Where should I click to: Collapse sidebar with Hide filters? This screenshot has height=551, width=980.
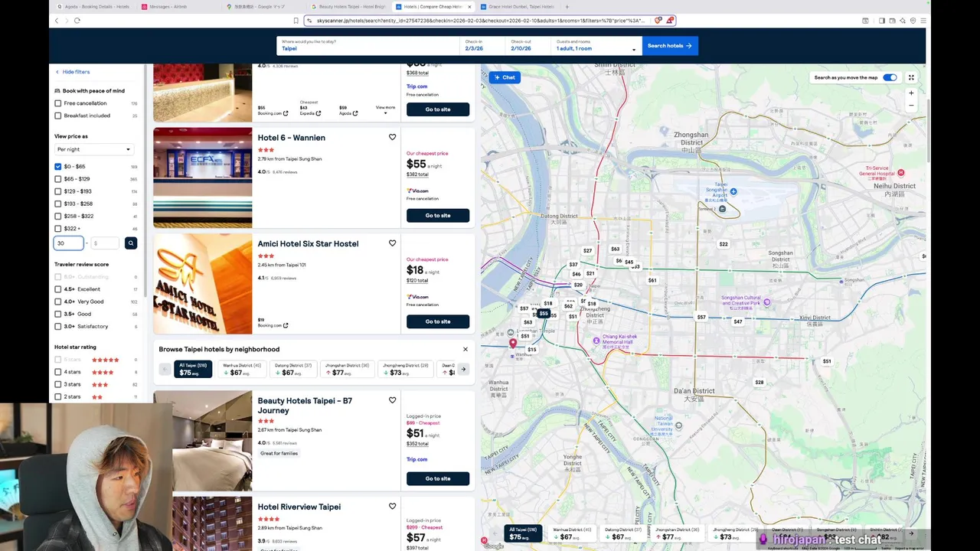[73, 72]
